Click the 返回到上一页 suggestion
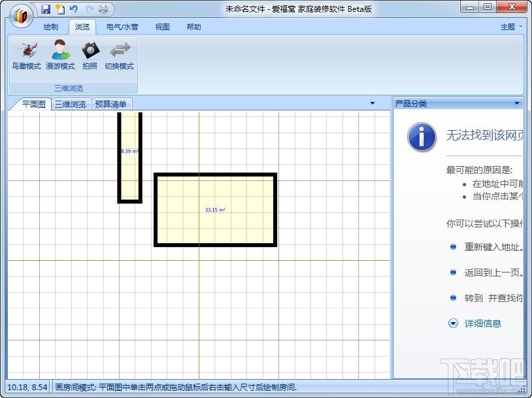Viewport: 532px width, 398px height. click(x=493, y=273)
